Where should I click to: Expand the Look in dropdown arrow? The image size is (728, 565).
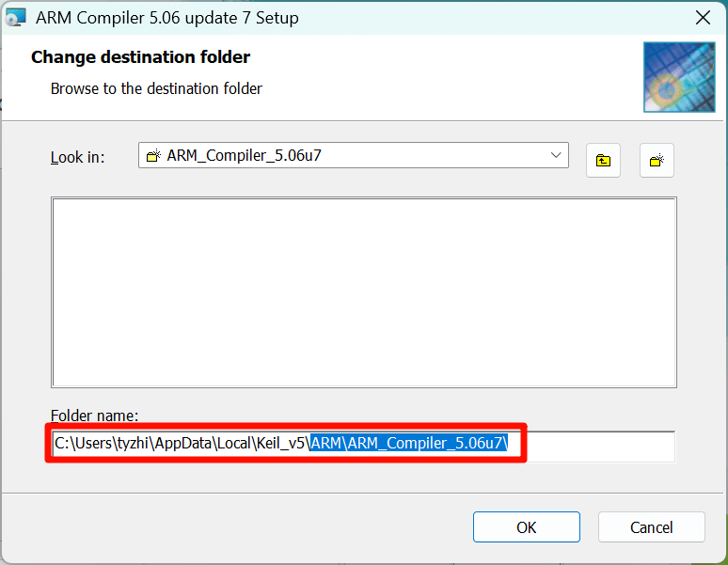tap(556, 155)
